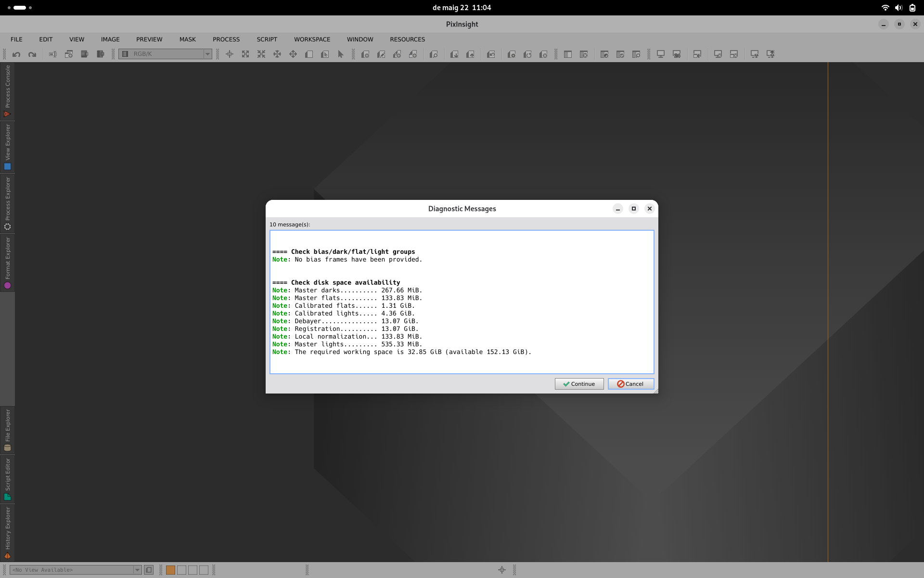This screenshot has width=924, height=578.
Task: Click the image identifier toolbar icon
Action: [53, 54]
